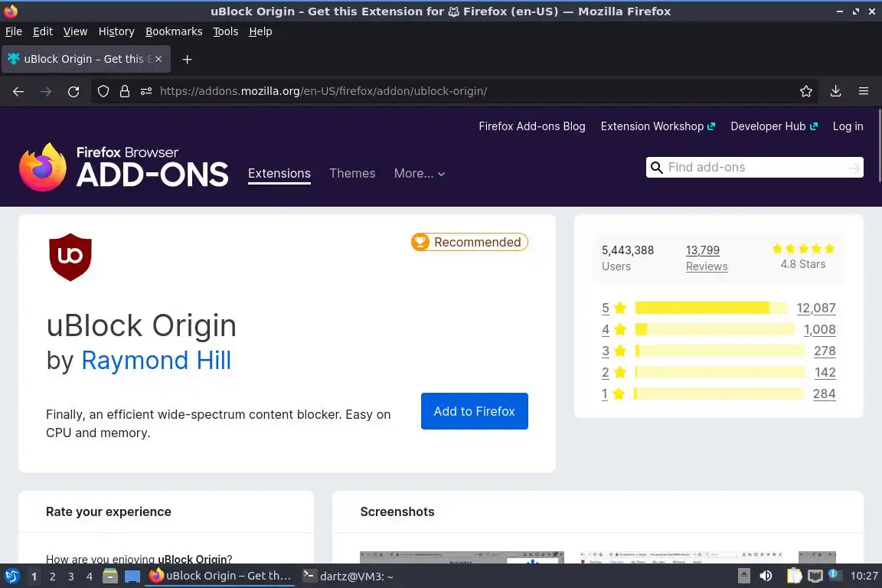Viewport: 882px width, 588px height.
Task: Open the Firefox hamburger application menu
Action: (x=864, y=91)
